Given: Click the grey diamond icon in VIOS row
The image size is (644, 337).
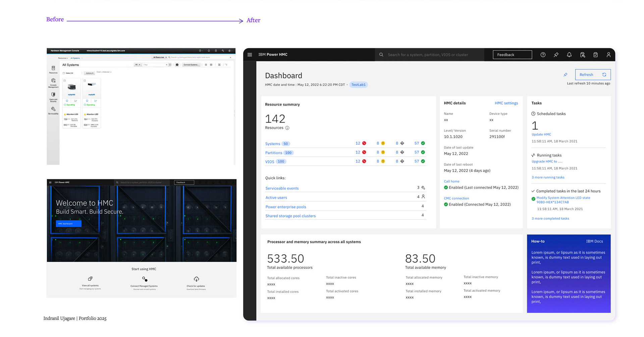Looking at the screenshot, I should click(402, 161).
